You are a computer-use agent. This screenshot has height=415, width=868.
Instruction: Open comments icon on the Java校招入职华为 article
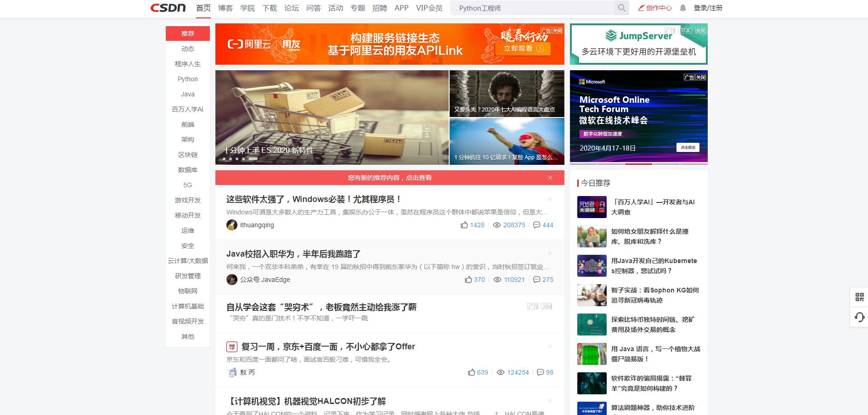point(537,280)
